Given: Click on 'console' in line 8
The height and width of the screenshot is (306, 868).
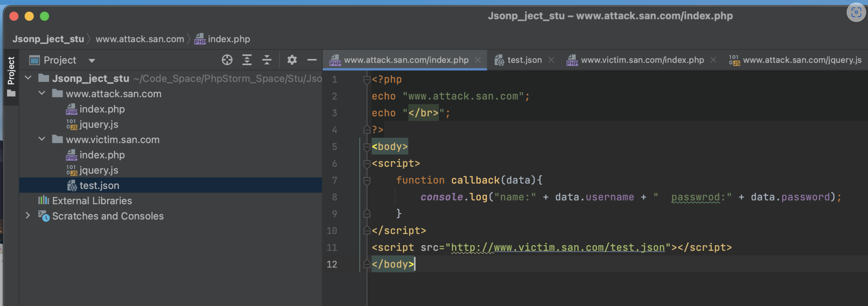Looking at the screenshot, I should pos(441,197).
